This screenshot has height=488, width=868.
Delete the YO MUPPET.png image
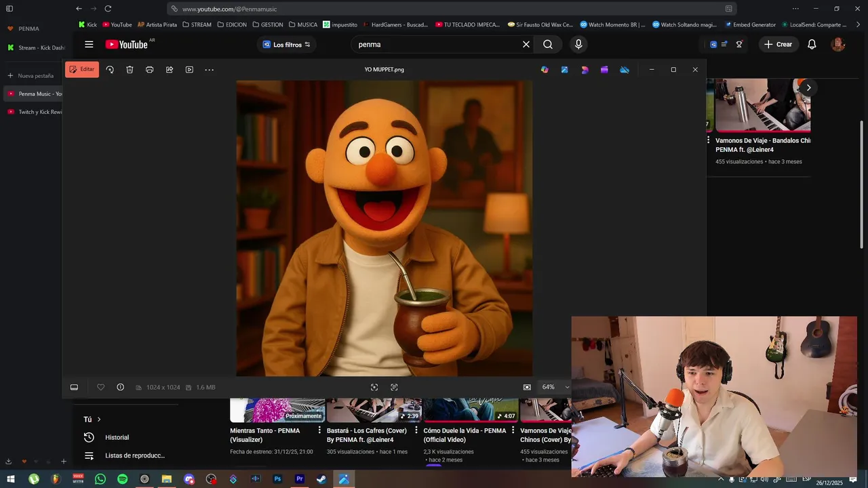click(x=130, y=70)
